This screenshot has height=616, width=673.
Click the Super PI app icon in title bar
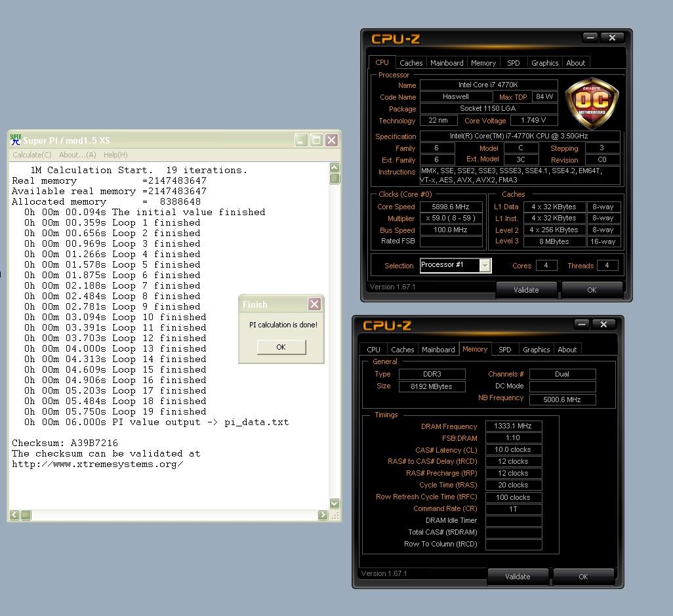pyautogui.click(x=16, y=140)
